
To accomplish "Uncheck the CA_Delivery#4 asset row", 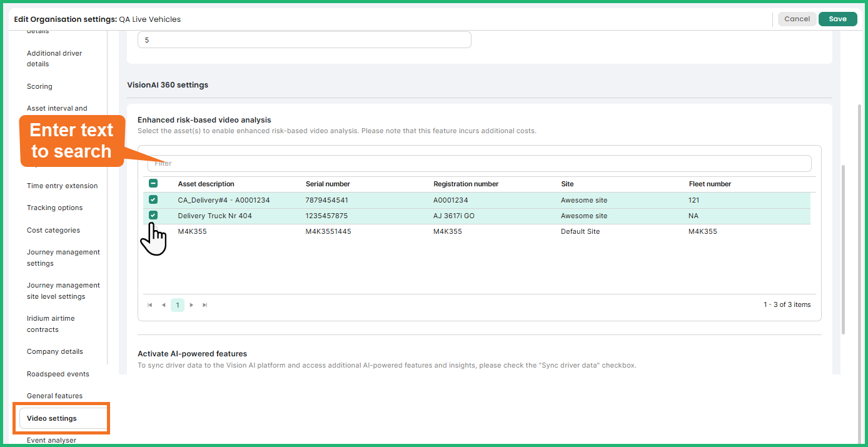I will point(153,199).
